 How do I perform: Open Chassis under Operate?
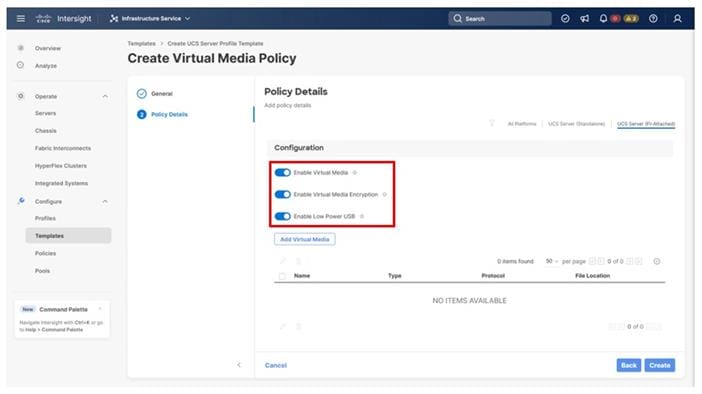coord(46,131)
